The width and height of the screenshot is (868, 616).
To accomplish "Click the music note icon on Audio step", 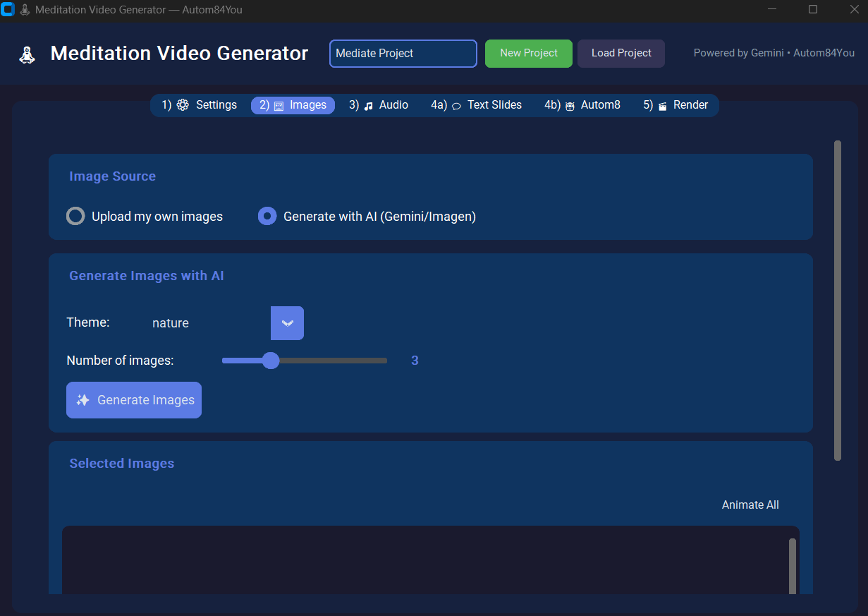I will 367,104.
